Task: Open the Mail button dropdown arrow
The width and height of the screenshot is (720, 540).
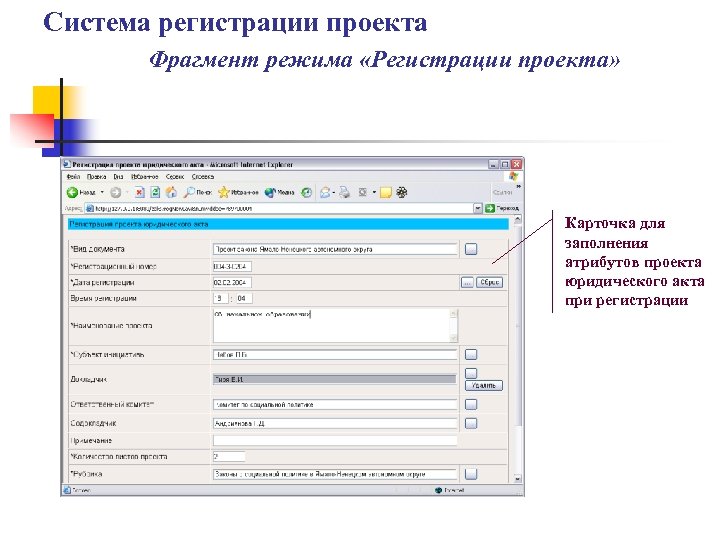Action: pos(334,192)
